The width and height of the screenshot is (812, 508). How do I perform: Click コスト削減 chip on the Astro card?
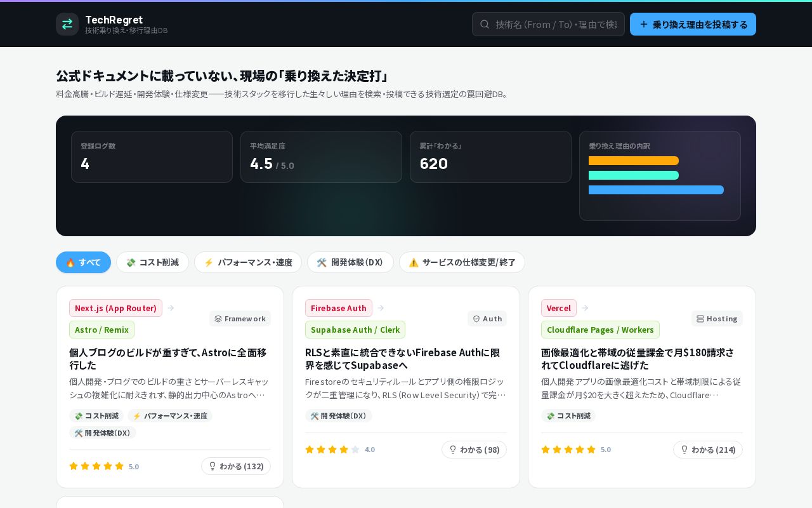96,416
